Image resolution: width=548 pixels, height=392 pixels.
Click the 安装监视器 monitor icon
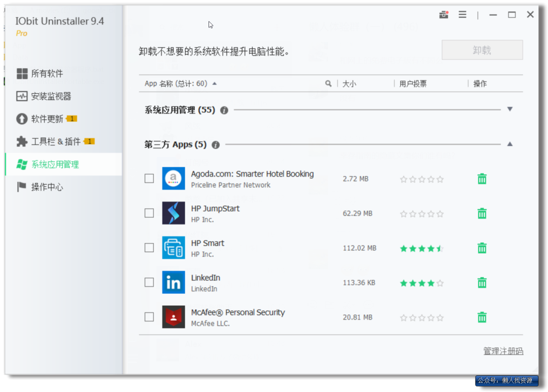tap(22, 96)
